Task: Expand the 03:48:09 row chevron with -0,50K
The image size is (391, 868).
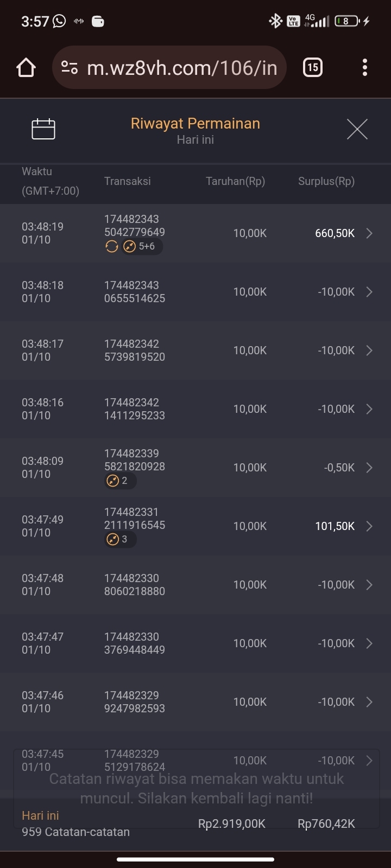Action: tap(369, 468)
